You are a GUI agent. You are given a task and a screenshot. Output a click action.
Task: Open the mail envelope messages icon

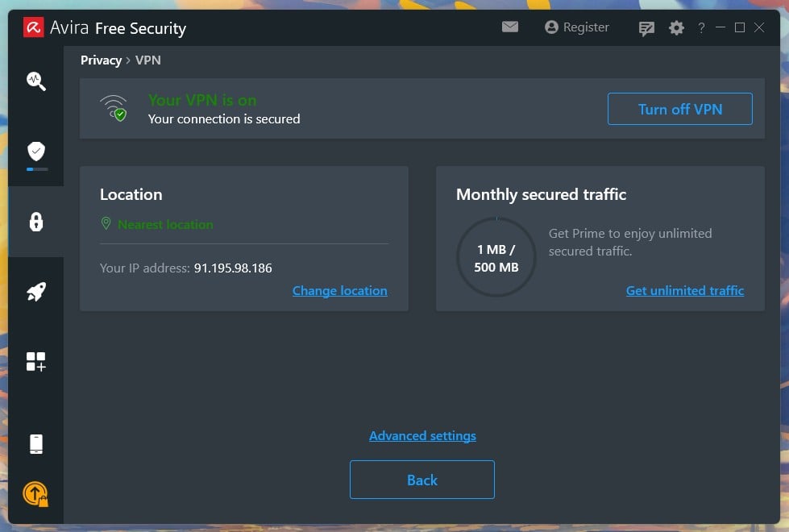(509, 27)
